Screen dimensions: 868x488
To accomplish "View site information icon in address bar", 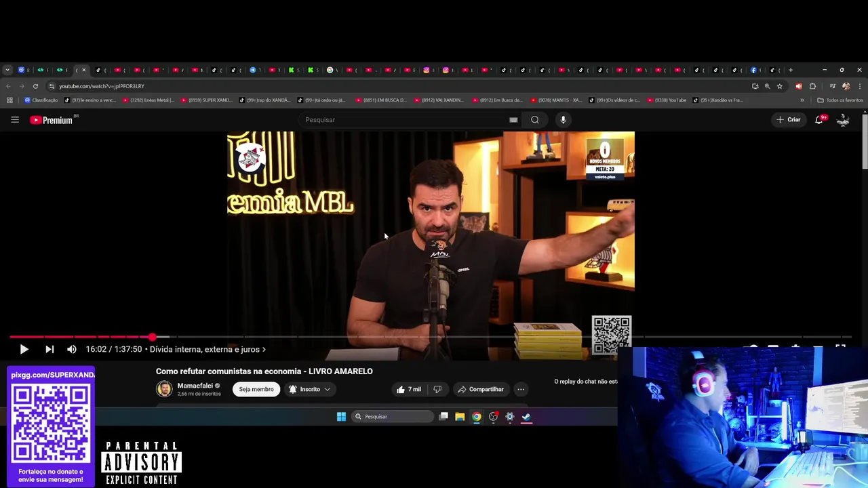I will pyautogui.click(x=52, y=86).
